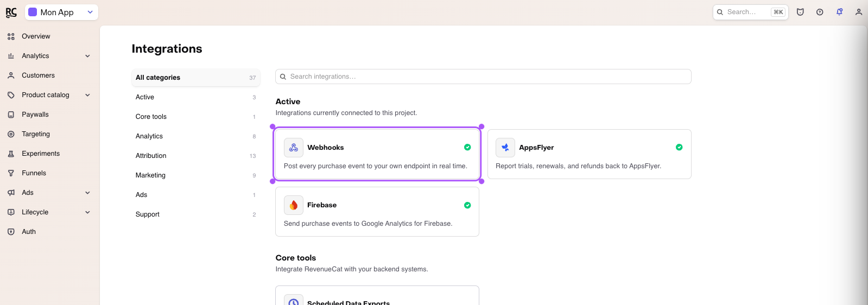
Task: Expand the Ads sidebar chevron
Action: pos(87,193)
